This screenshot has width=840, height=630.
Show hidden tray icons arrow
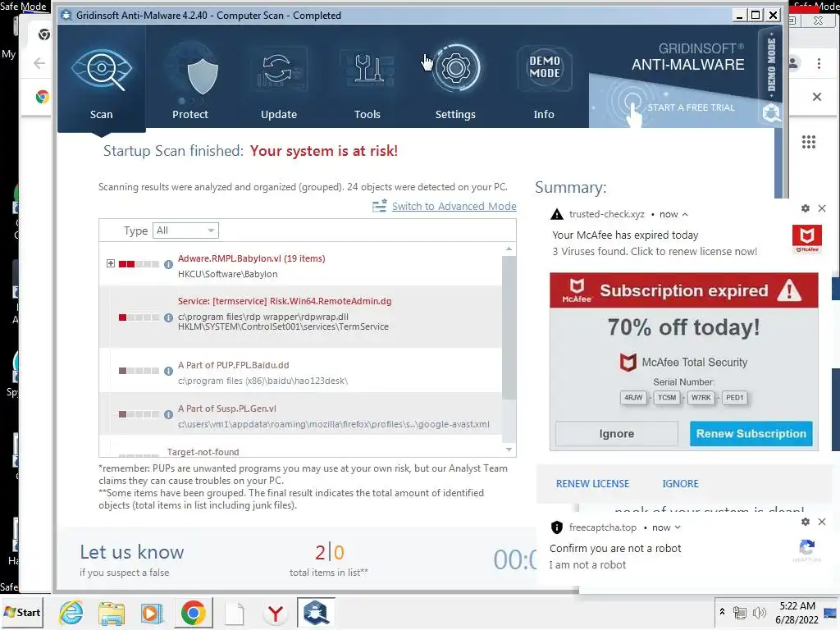(722, 611)
